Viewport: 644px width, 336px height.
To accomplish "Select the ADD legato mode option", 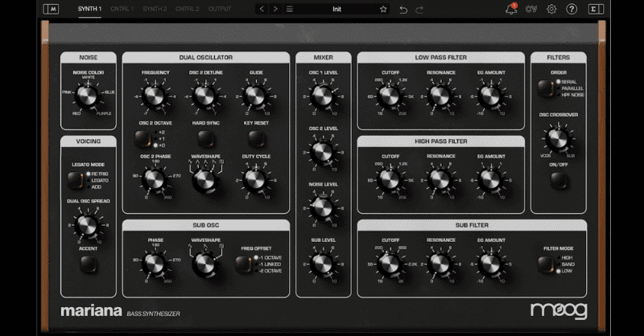I will pyautogui.click(x=93, y=187).
